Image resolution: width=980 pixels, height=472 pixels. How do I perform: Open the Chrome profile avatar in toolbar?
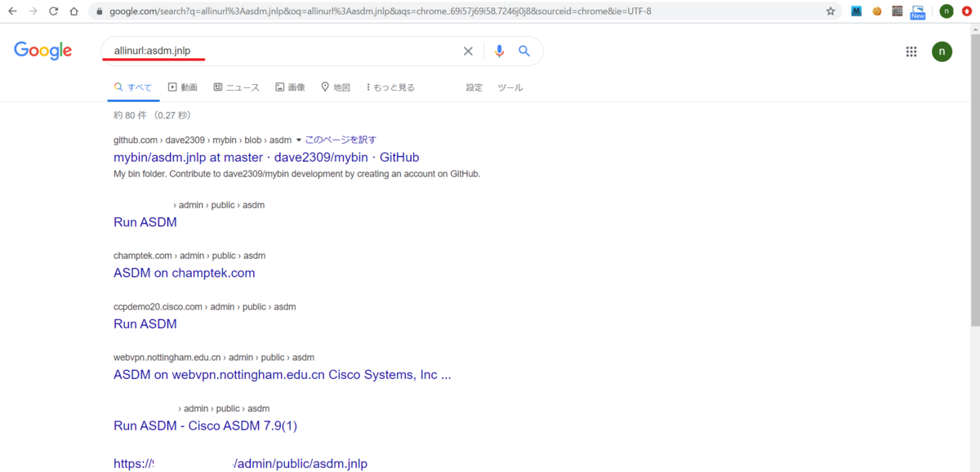click(x=946, y=11)
